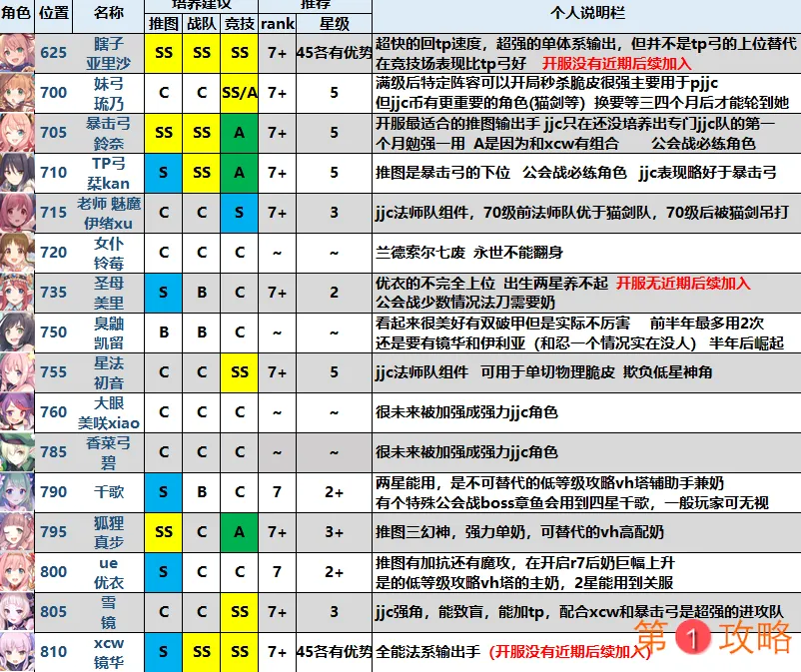Click position cell 625
Image resolution: width=801 pixels, height=672 pixels.
pyautogui.click(x=54, y=53)
